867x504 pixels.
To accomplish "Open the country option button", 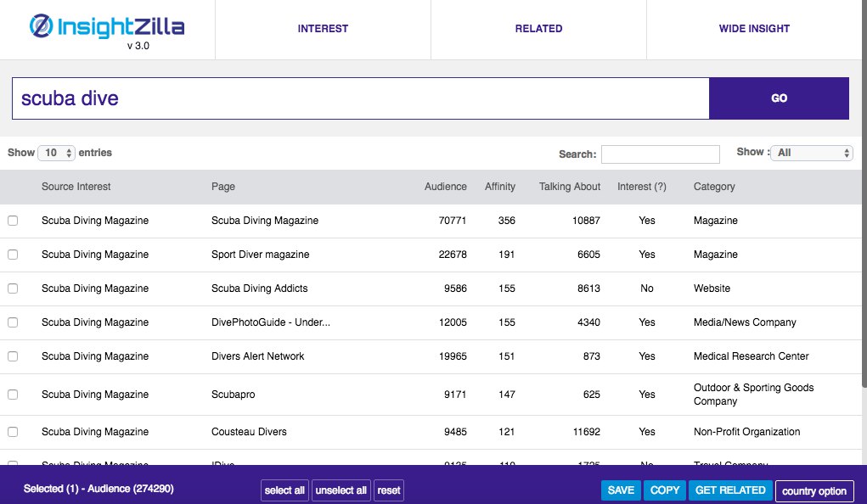I will (814, 490).
